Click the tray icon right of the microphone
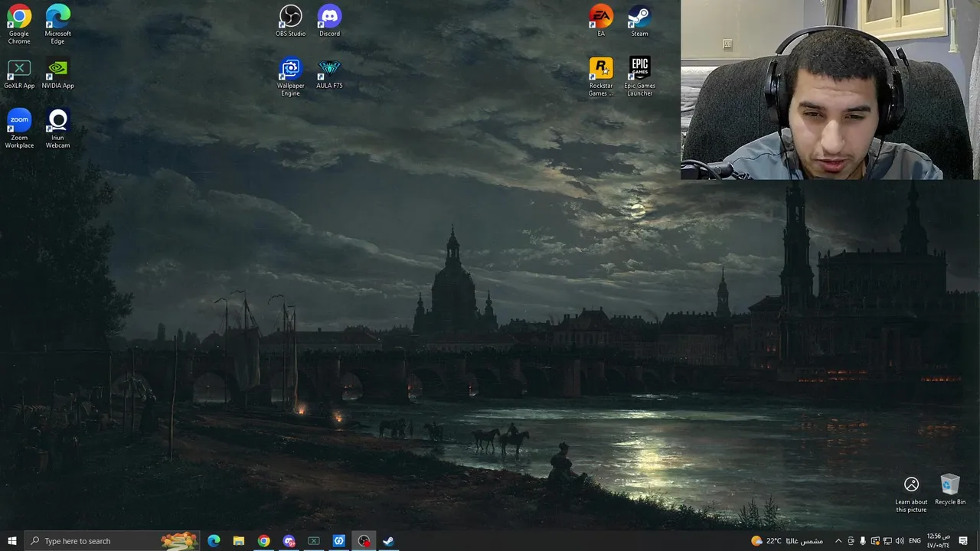The image size is (980, 551). [875, 541]
